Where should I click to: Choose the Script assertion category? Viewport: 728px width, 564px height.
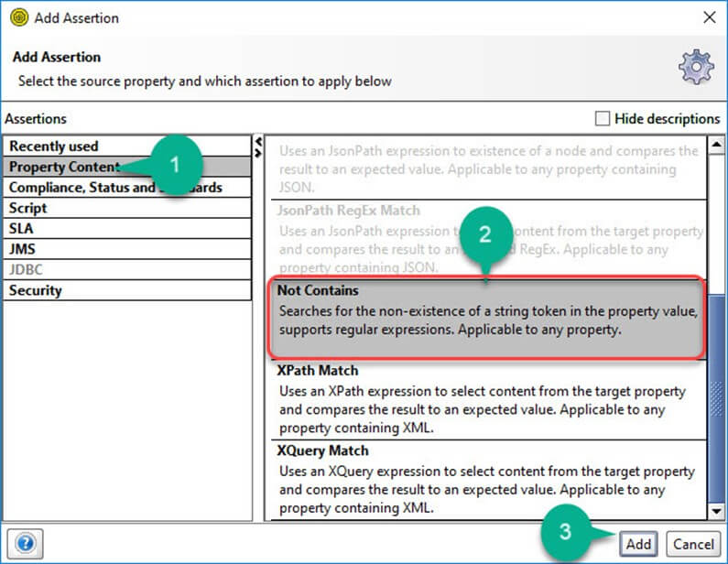pyautogui.click(x=29, y=208)
